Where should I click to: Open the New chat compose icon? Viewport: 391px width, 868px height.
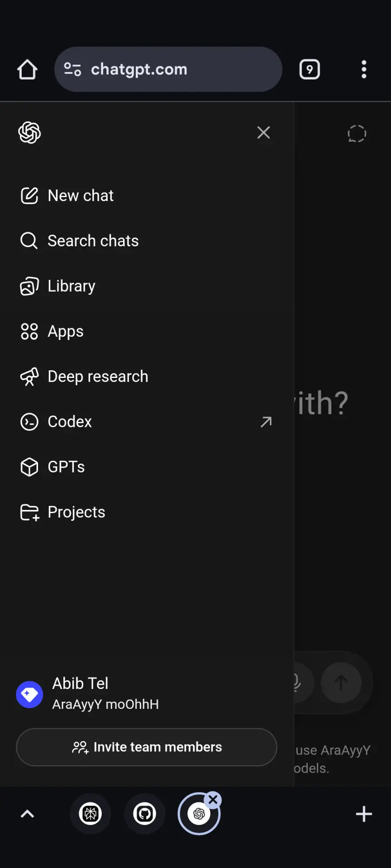tap(29, 196)
